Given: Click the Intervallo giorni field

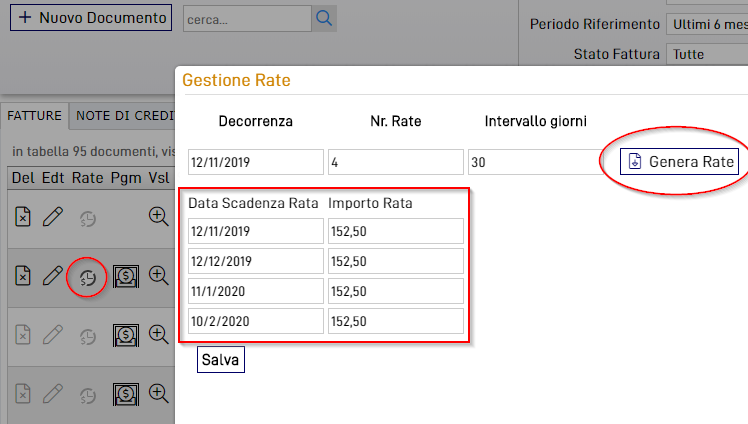Looking at the screenshot, I should pos(535,162).
